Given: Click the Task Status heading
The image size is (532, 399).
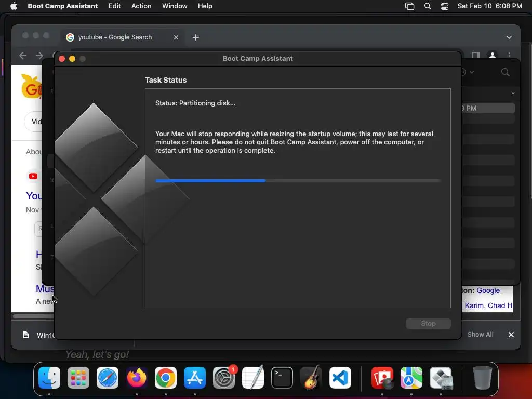Looking at the screenshot, I should [166, 80].
